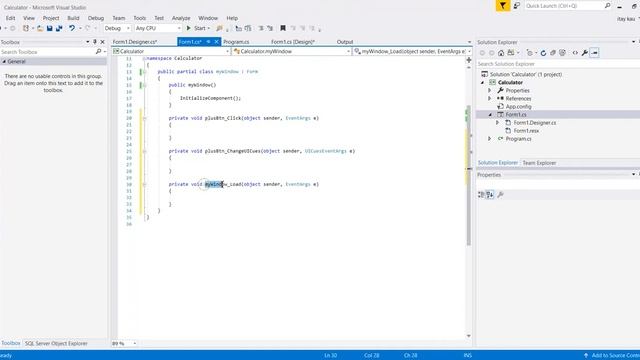Click the Search Solution Explorer field
This screenshot has width=640, height=360.
click(557, 64)
